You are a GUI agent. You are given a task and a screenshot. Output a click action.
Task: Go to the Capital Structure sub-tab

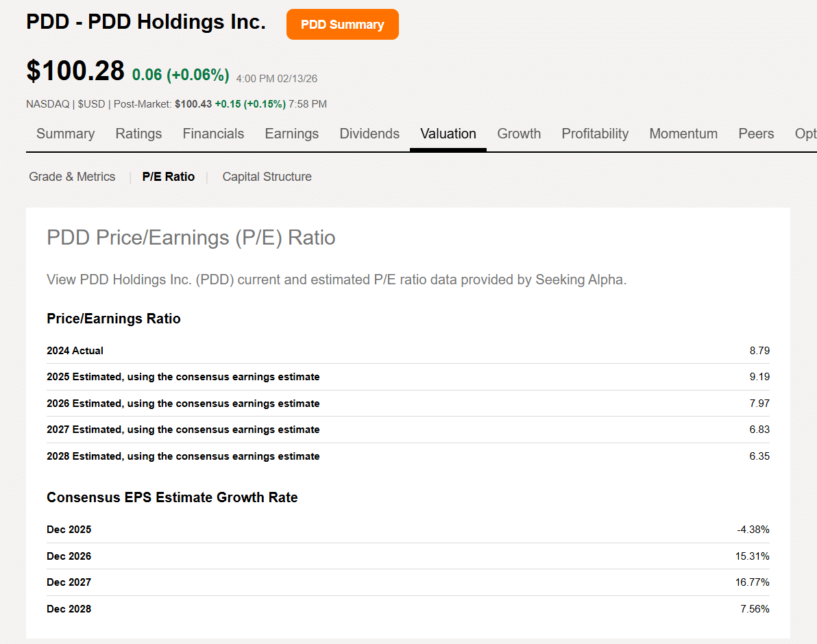[x=267, y=177]
